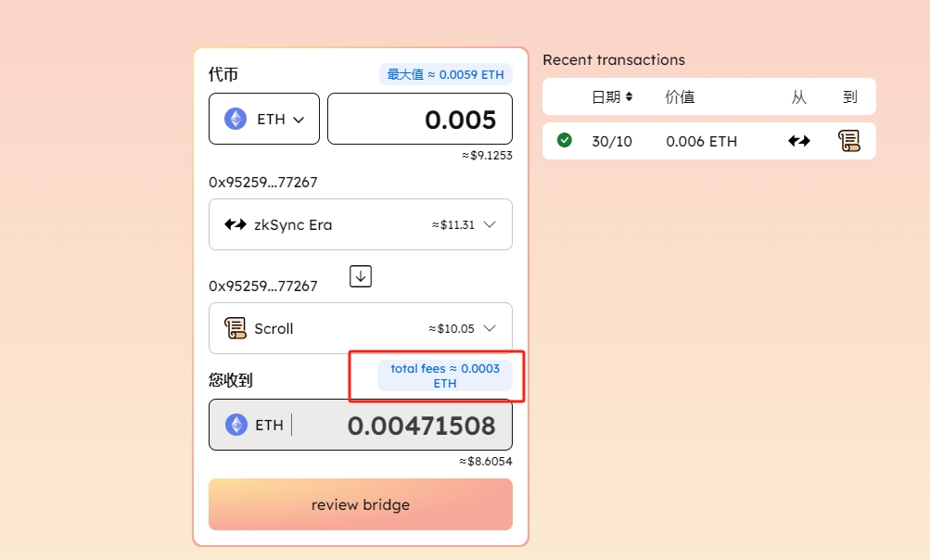Click the 从 column header
The height and width of the screenshot is (560, 930).
click(799, 96)
